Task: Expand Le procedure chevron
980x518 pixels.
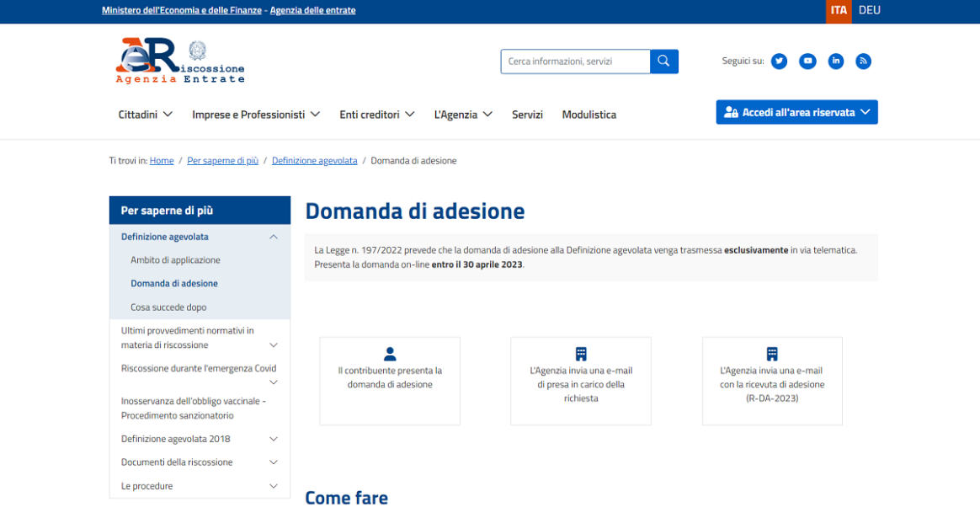Action: pos(273,486)
